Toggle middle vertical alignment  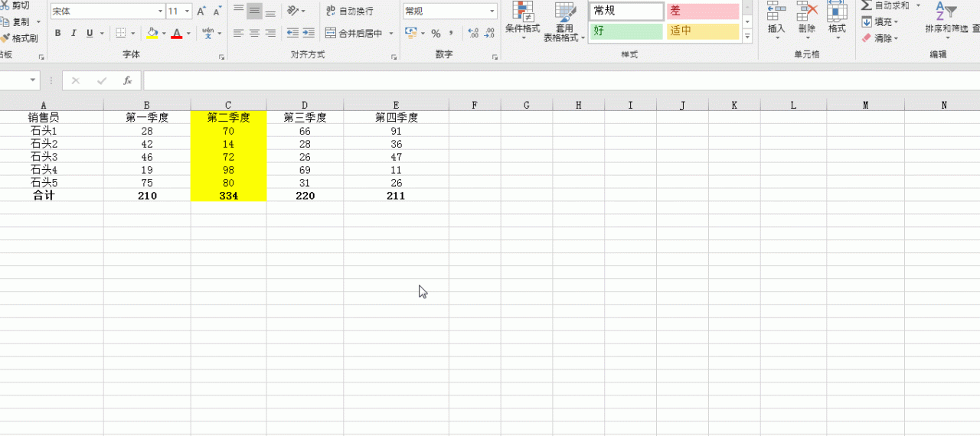(254, 11)
